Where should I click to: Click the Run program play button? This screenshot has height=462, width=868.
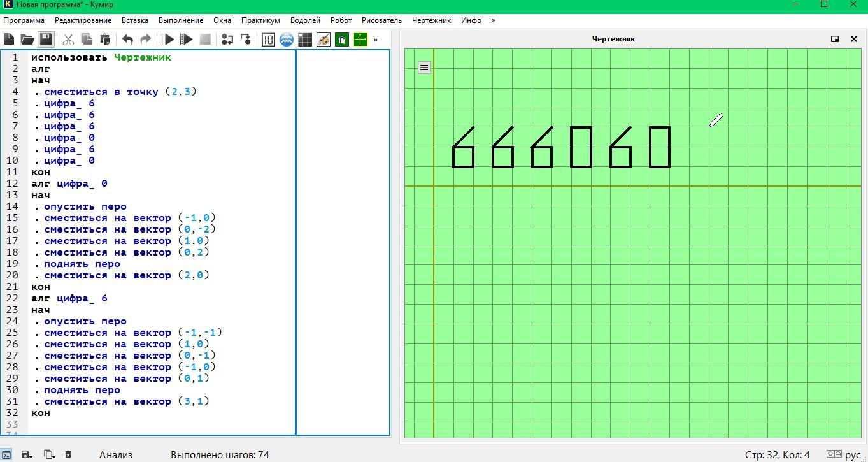(x=169, y=40)
